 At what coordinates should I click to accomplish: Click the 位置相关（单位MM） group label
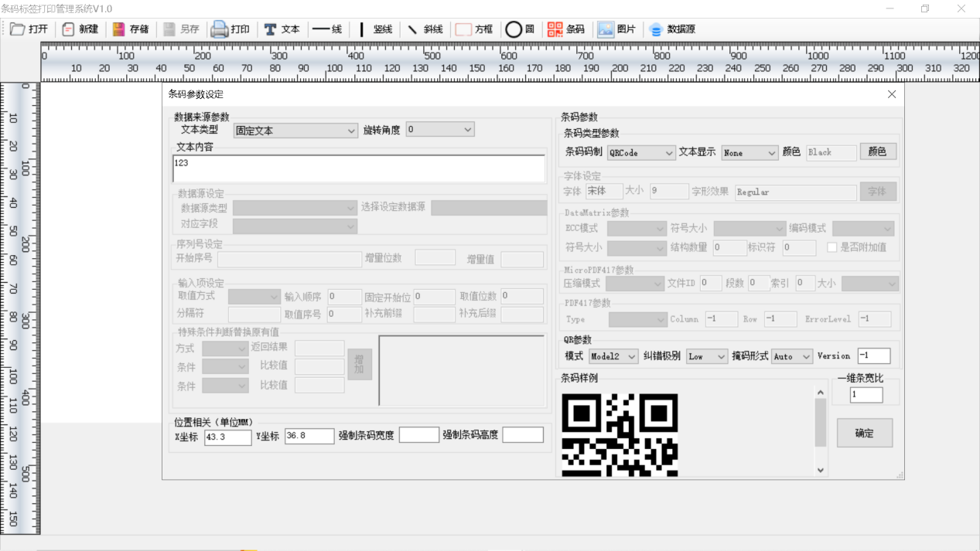pos(213,423)
